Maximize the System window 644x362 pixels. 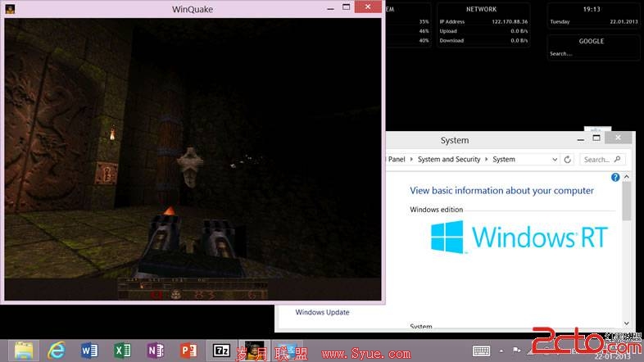596,138
